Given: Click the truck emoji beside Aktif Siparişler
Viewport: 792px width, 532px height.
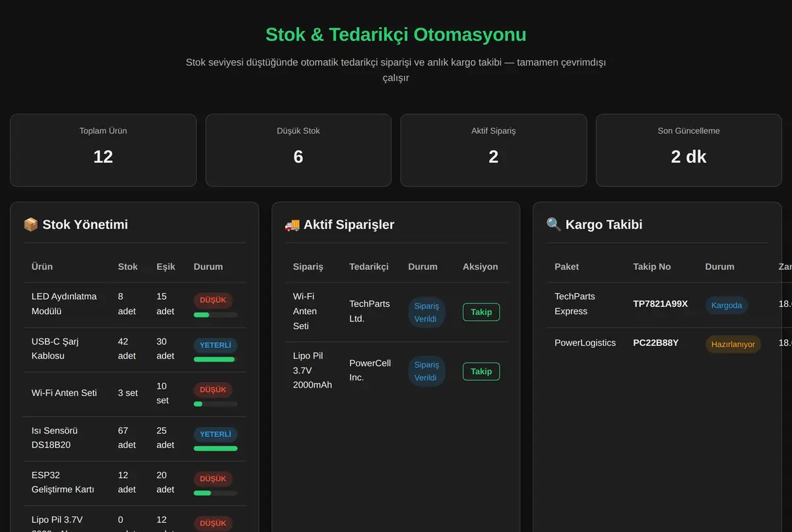Looking at the screenshot, I should tap(292, 224).
